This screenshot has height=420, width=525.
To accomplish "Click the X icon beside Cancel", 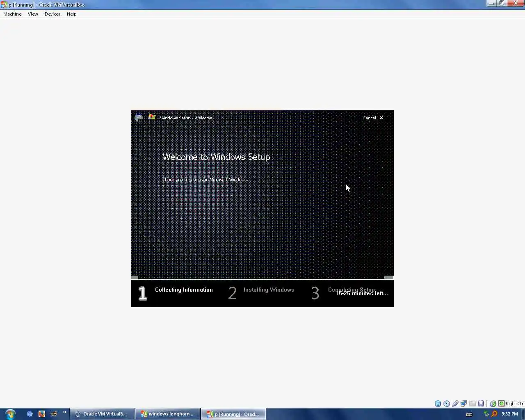I will point(381,118).
